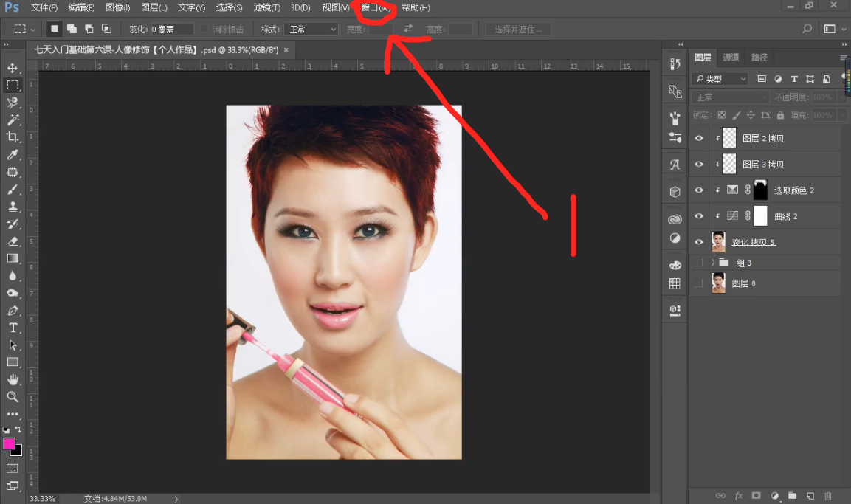Image resolution: width=851 pixels, height=504 pixels.
Task: Select the Magic Wand tool
Action: point(13,120)
